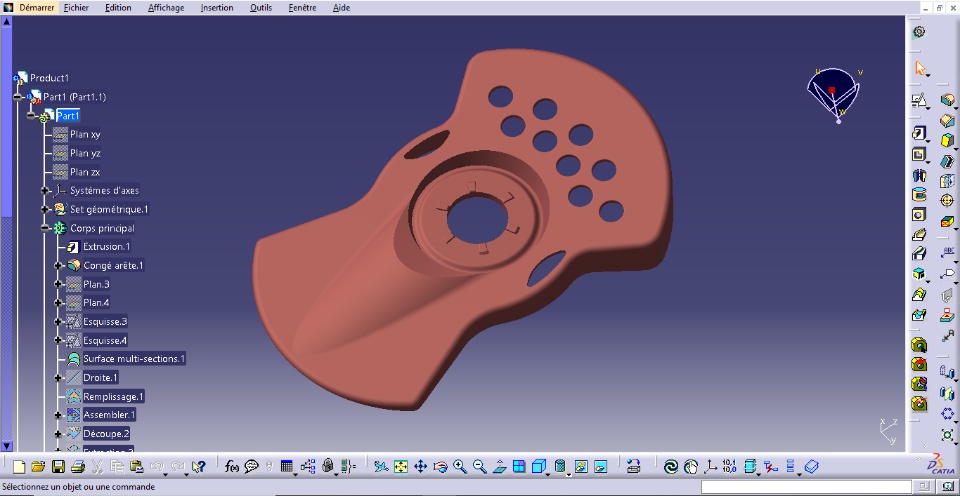
Task: Activate Fly mode airplane icon
Action: coord(381,467)
